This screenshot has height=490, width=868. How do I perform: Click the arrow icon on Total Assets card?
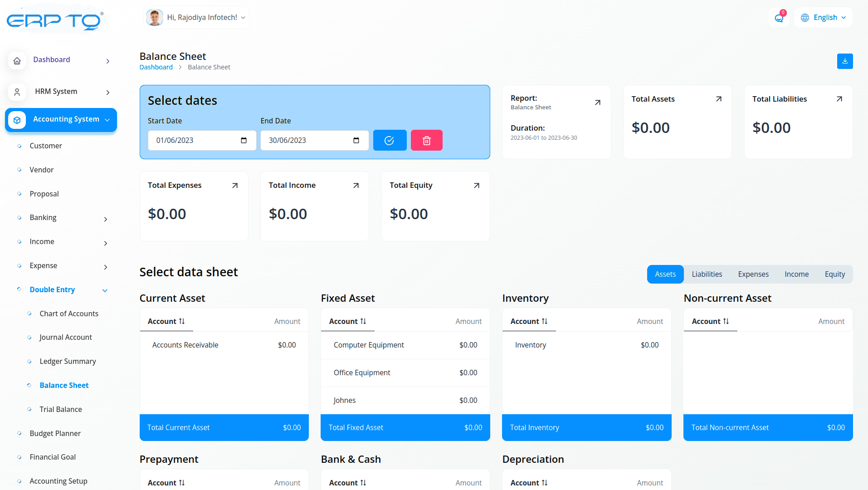[718, 99]
